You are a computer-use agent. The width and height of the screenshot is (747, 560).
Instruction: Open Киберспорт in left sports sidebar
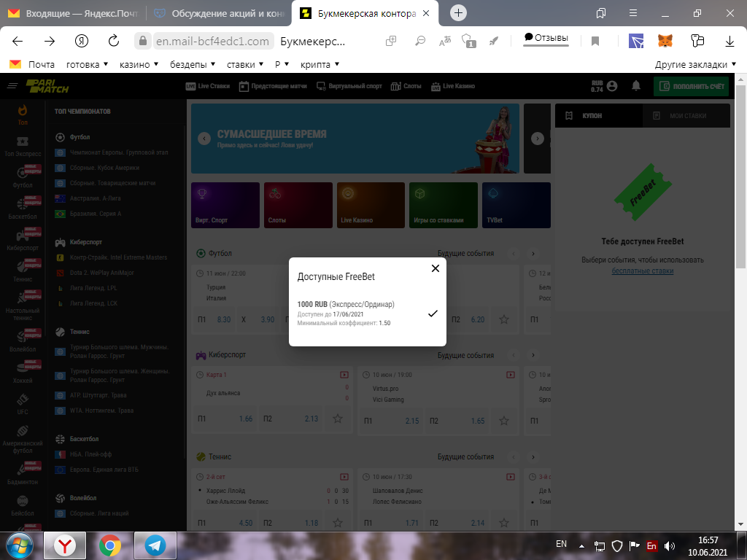[x=23, y=240]
